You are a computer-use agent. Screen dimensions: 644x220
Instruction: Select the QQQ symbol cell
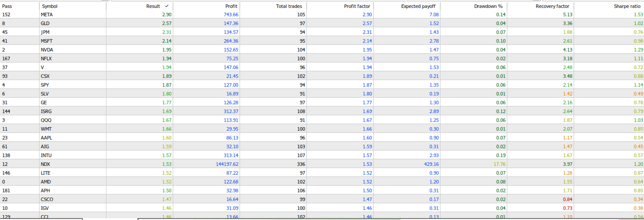[x=73, y=120]
